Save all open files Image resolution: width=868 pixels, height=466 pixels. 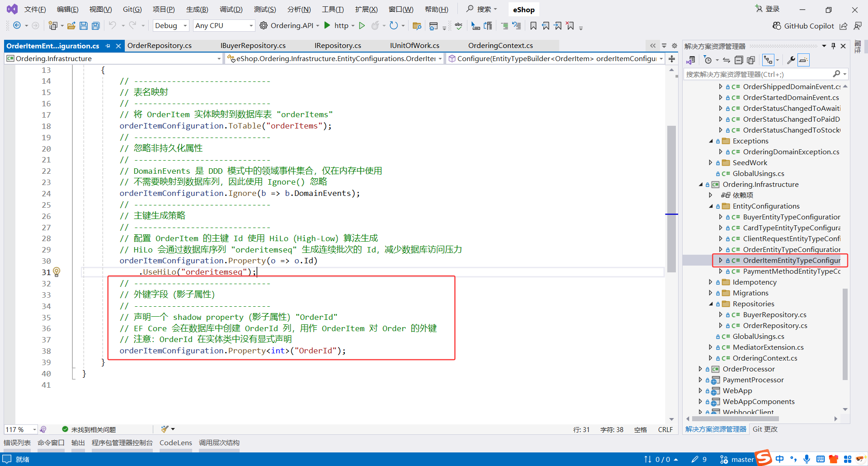click(x=95, y=25)
